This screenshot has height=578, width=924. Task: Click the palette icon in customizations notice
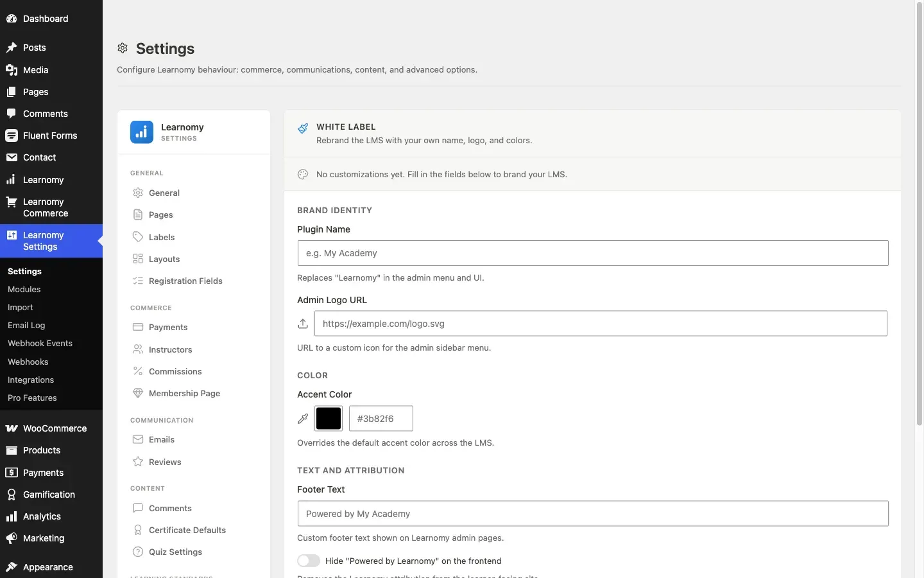[x=303, y=174]
